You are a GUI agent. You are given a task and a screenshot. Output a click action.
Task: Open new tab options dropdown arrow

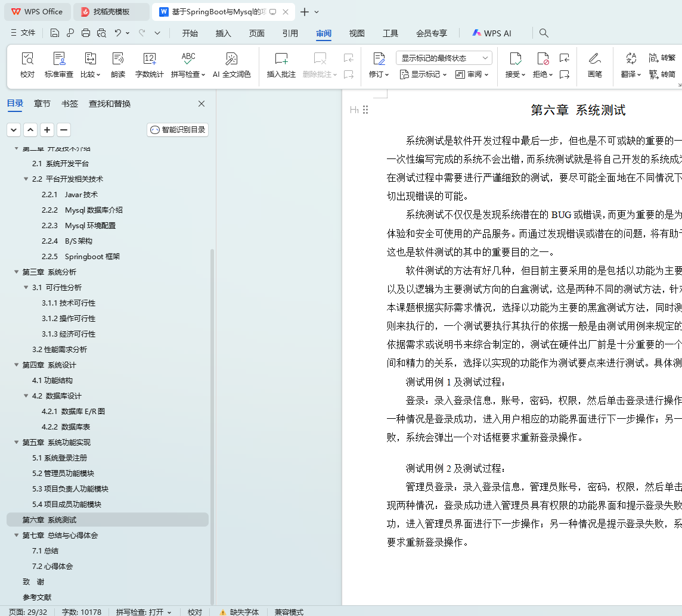click(x=317, y=12)
